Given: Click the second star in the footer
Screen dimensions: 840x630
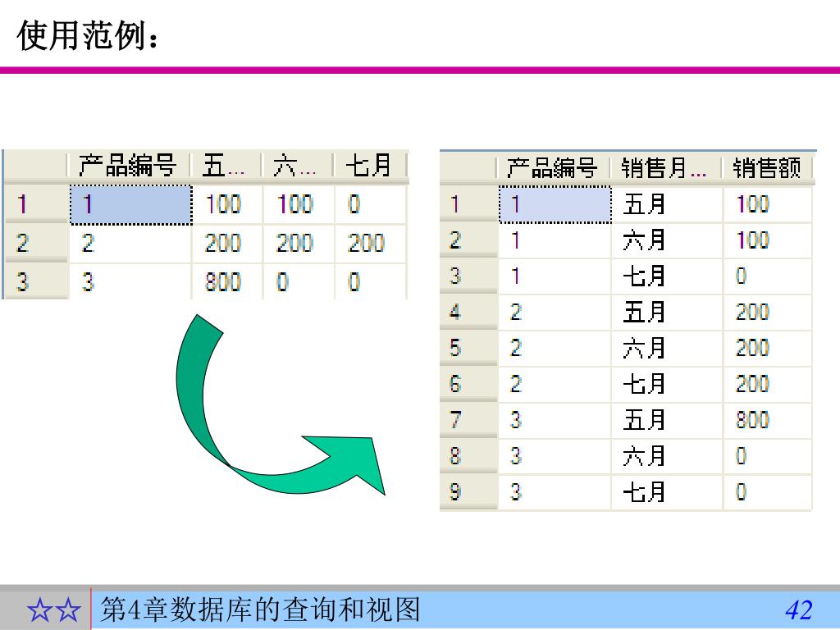Looking at the screenshot, I should click(68, 610).
